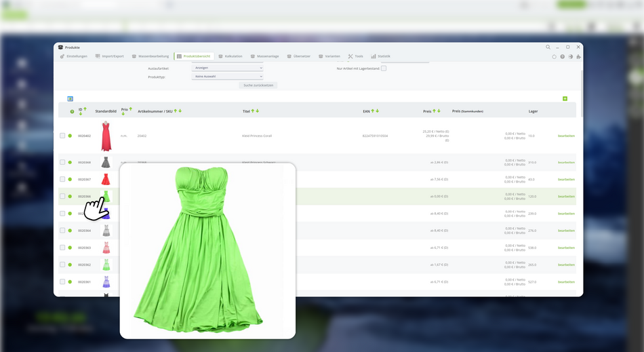Viewport: 644px width, 352px height.
Task: Click the blue icon above the table
Action: tap(71, 98)
